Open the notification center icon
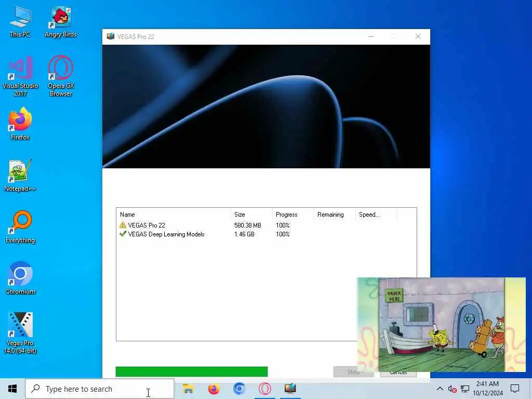Image resolution: width=532 pixels, height=399 pixels. click(515, 389)
